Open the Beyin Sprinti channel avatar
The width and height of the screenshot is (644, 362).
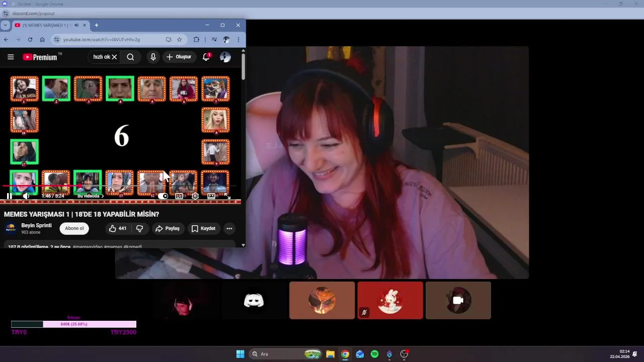pyautogui.click(x=11, y=229)
